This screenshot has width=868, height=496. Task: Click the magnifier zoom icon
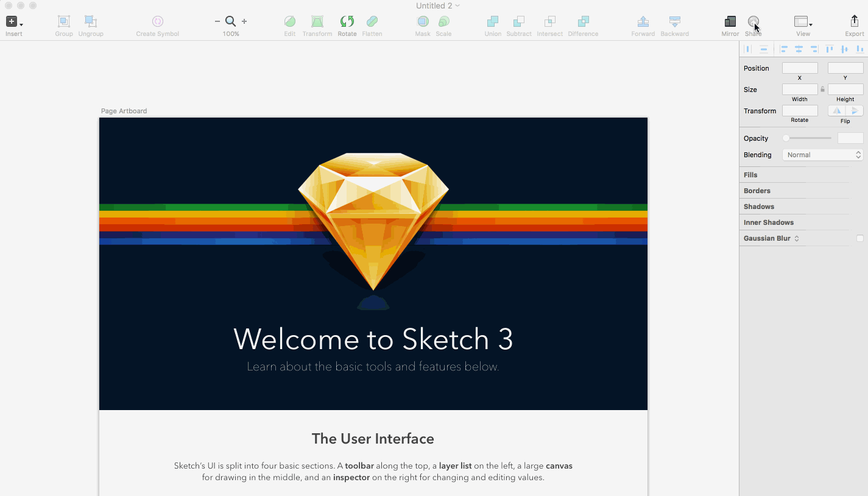231,21
